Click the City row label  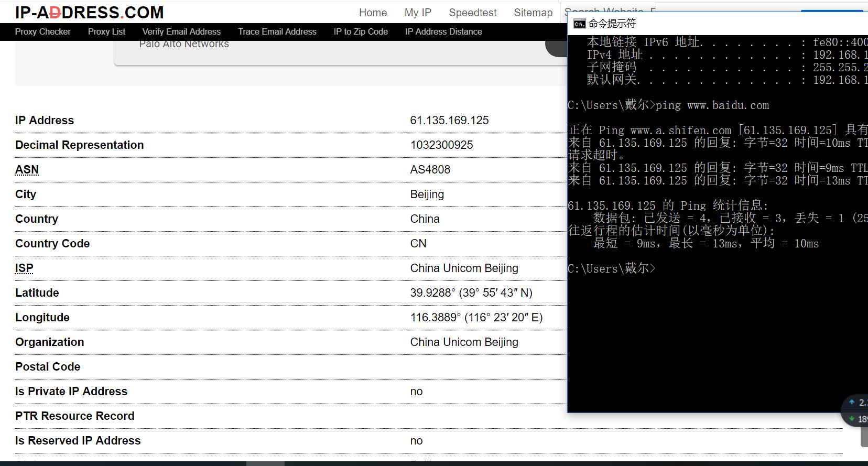[x=26, y=194]
